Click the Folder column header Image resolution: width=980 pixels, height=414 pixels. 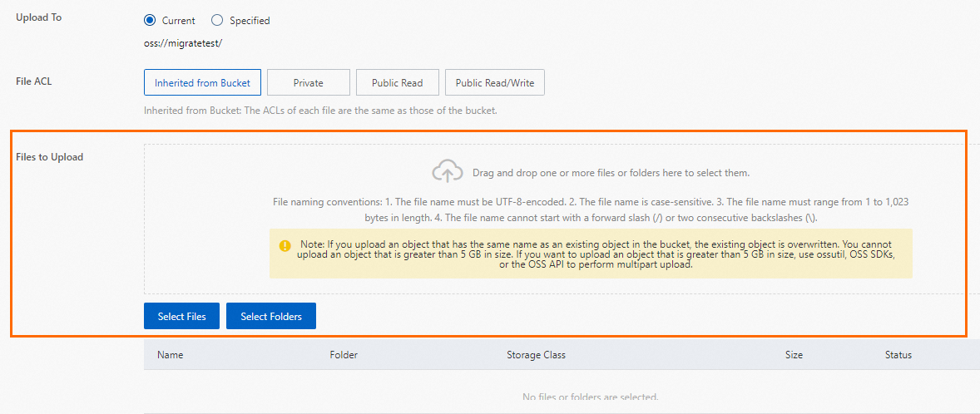pyautogui.click(x=344, y=355)
